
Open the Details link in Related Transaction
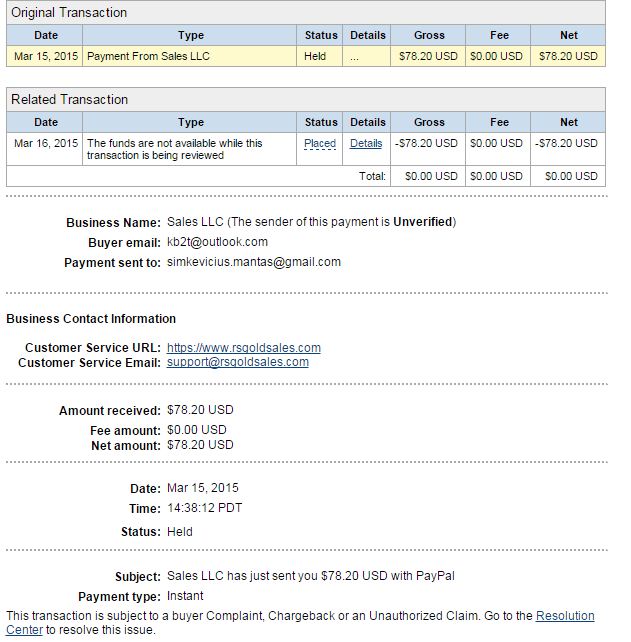(x=366, y=144)
